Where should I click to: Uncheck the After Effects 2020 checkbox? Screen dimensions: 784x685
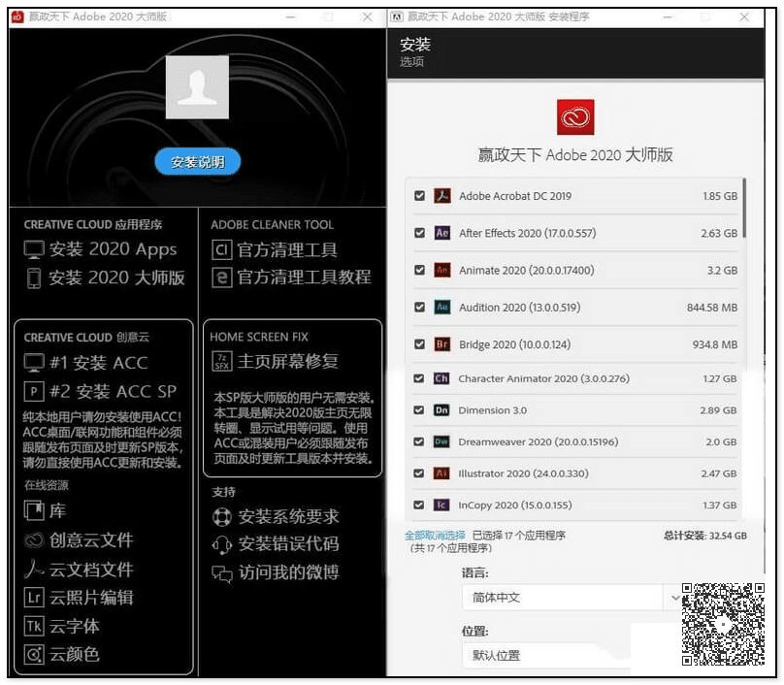[x=419, y=233]
